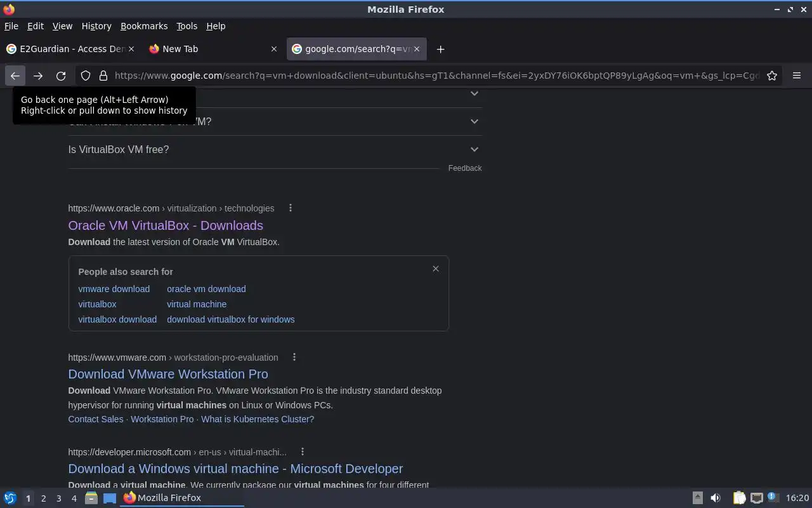Go forward with the forward arrow button

[38, 76]
